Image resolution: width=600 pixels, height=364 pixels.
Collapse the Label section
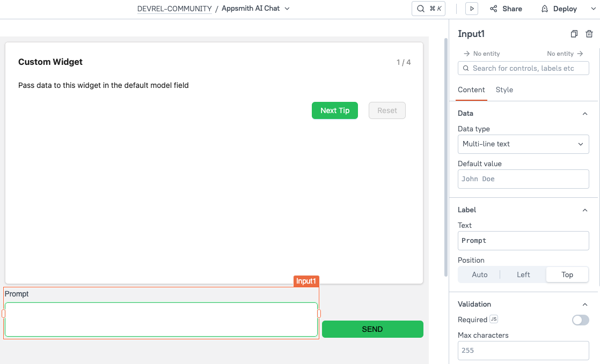(x=585, y=210)
